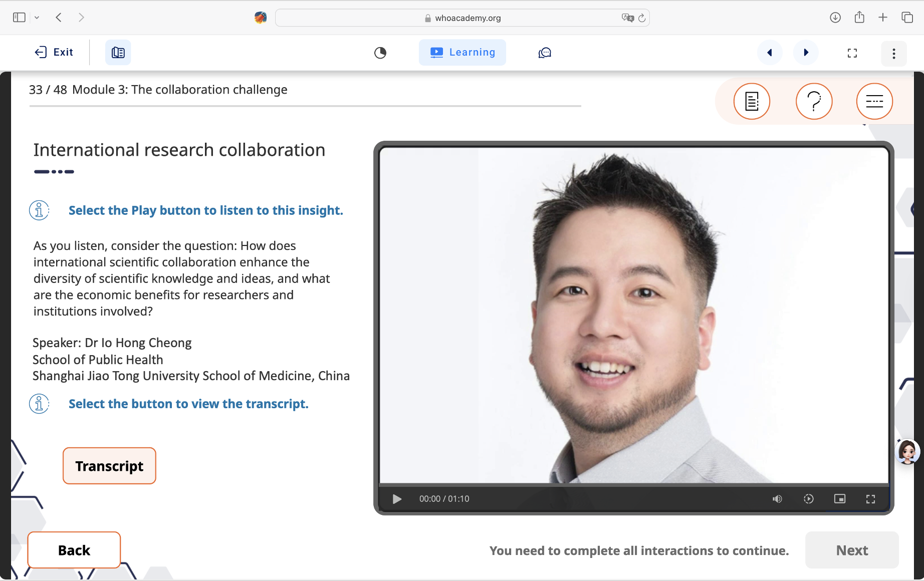
Task: Open the help question mark icon
Action: point(814,101)
